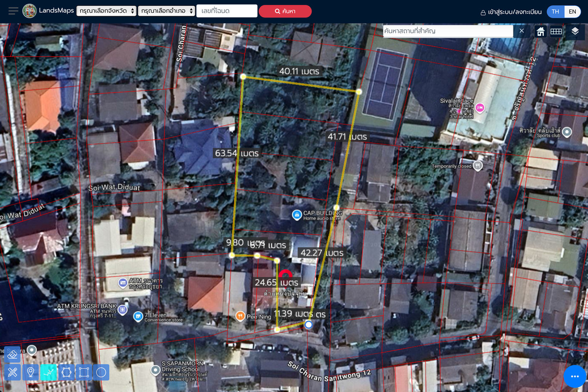Clear the place search box
Image resolution: width=588 pixels, height=392 pixels.
521,31
